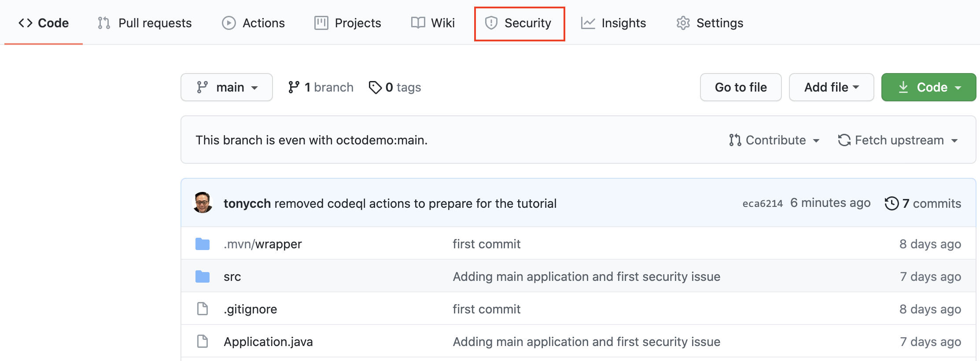Click tonycch's avatar picture

(x=203, y=203)
